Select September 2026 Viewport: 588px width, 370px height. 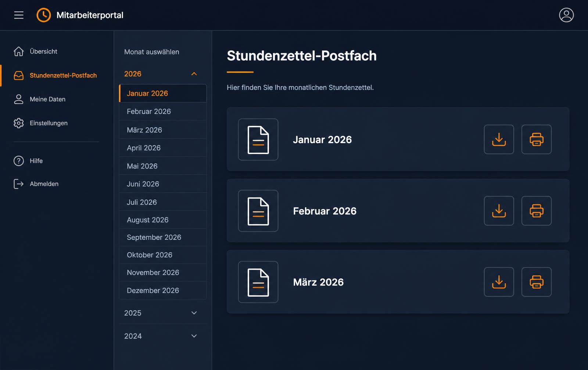(x=163, y=237)
